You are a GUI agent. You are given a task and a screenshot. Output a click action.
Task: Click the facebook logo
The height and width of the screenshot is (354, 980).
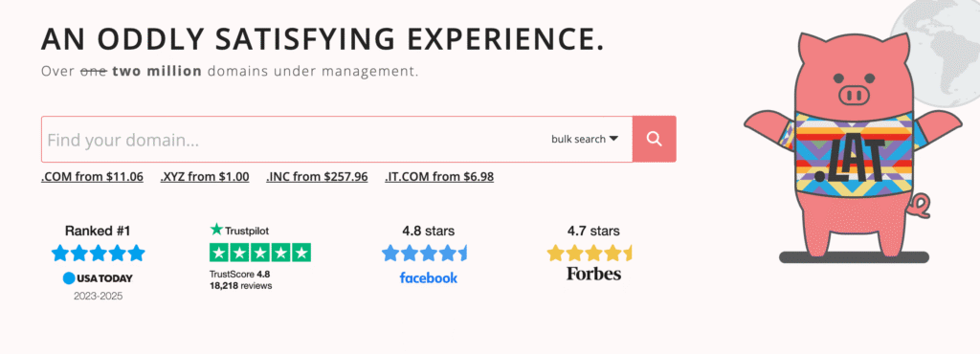tap(429, 277)
